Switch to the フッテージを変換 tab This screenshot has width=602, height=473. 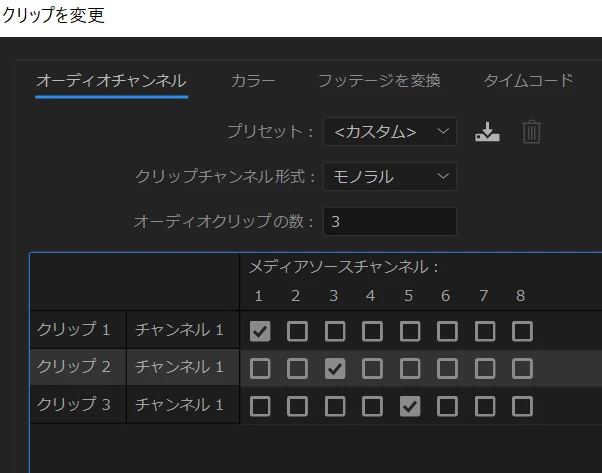[x=379, y=81]
